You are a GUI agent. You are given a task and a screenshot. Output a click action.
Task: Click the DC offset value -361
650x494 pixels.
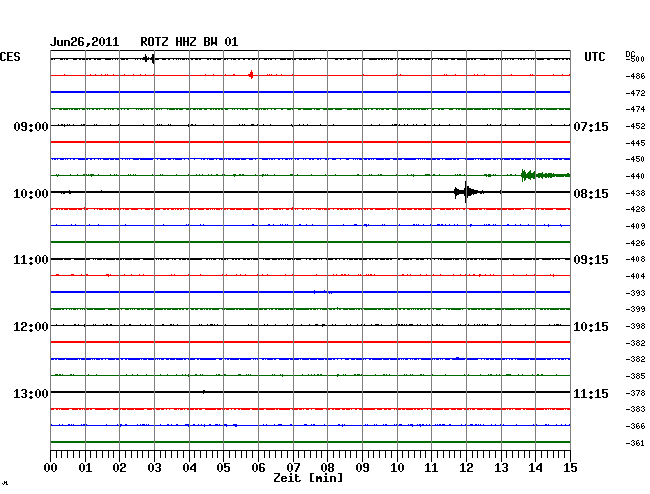tap(635, 443)
